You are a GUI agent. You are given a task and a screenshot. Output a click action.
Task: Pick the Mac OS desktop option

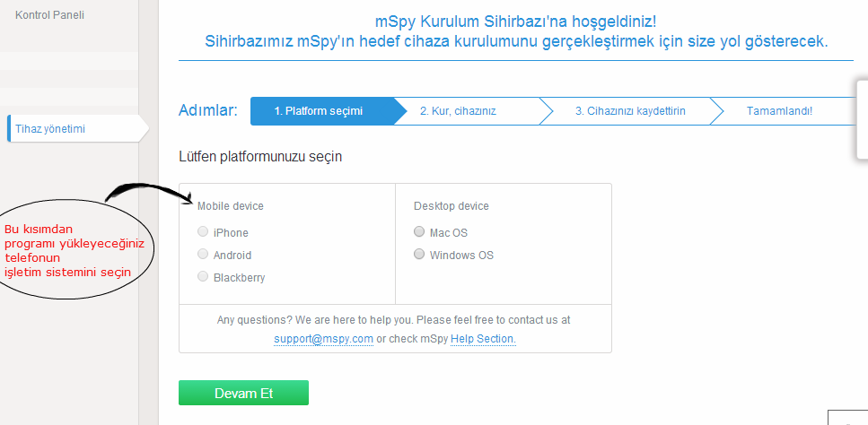coord(419,232)
